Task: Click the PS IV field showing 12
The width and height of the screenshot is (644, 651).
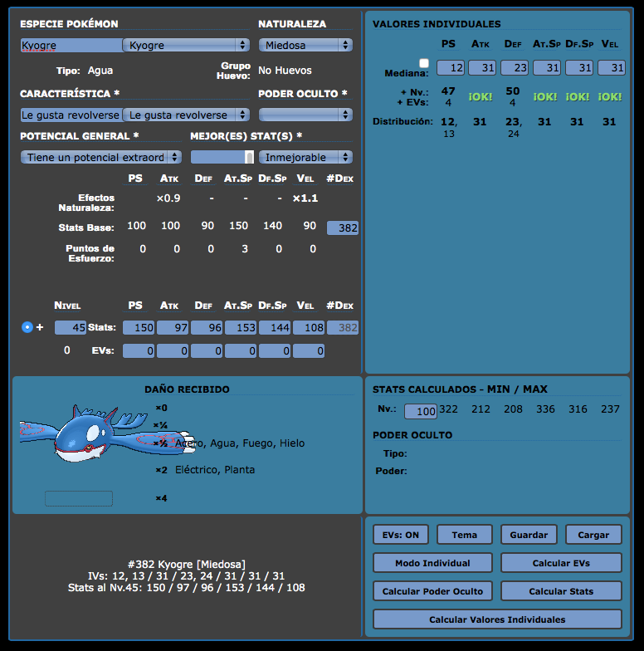Action: point(451,67)
